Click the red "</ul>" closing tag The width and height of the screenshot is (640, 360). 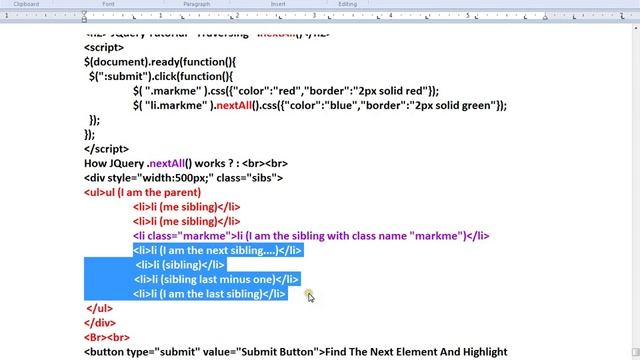[100, 309]
